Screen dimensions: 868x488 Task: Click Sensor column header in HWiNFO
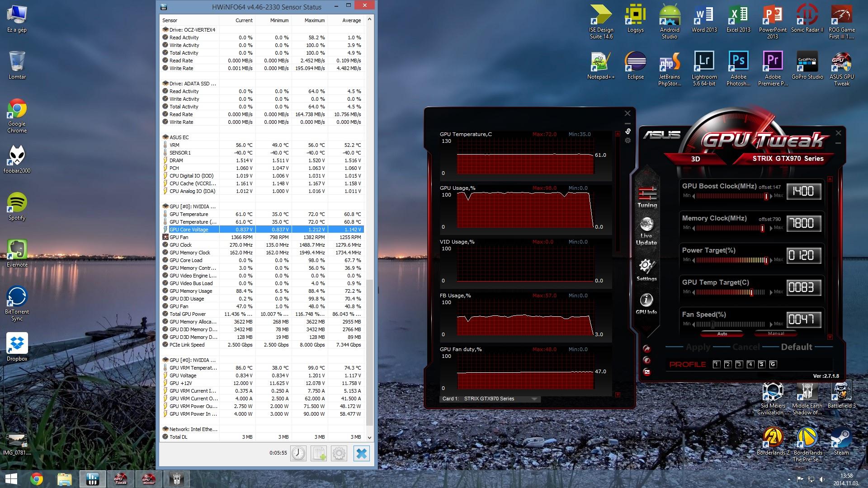pyautogui.click(x=190, y=20)
